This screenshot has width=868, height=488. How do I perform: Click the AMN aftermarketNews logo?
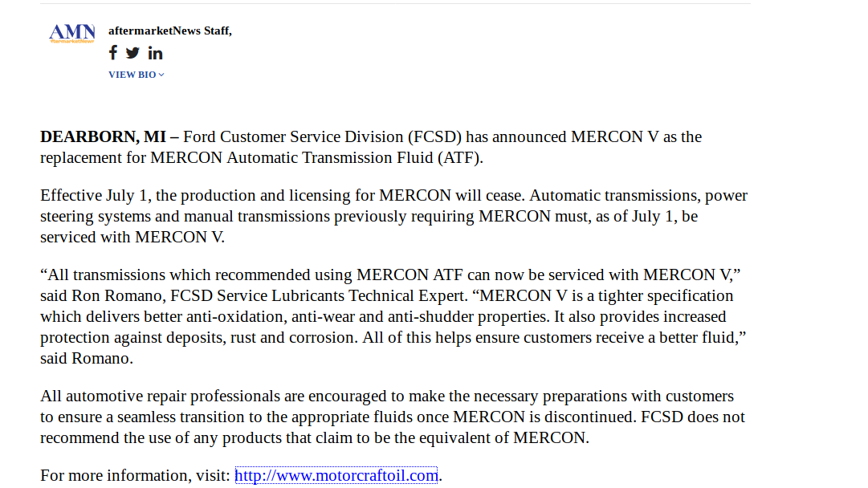72,34
